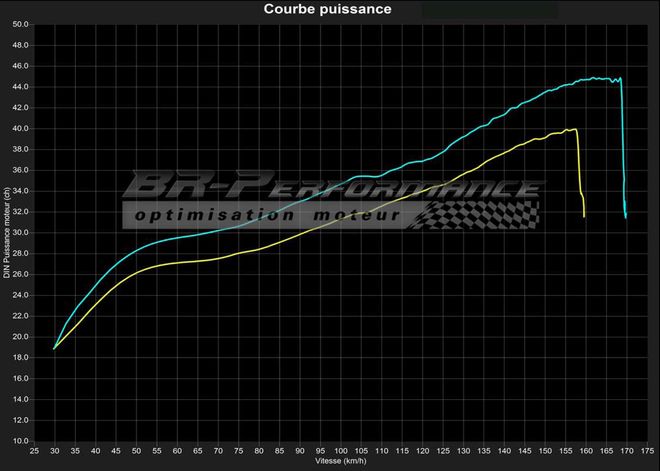Click the 25 tick label on the x-axis
Screen dimensions: 660x471
[x=34, y=452]
